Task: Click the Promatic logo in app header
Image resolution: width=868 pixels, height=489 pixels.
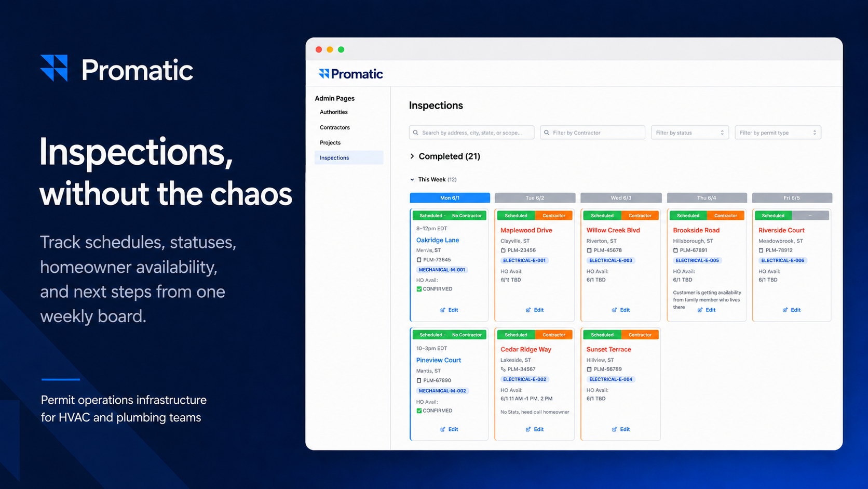Action: coord(351,74)
